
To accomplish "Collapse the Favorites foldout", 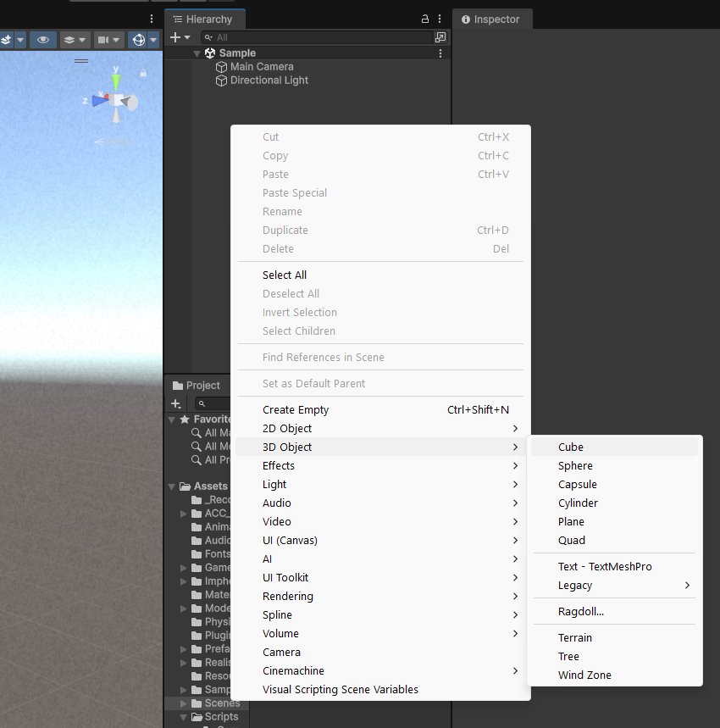I will (172, 420).
